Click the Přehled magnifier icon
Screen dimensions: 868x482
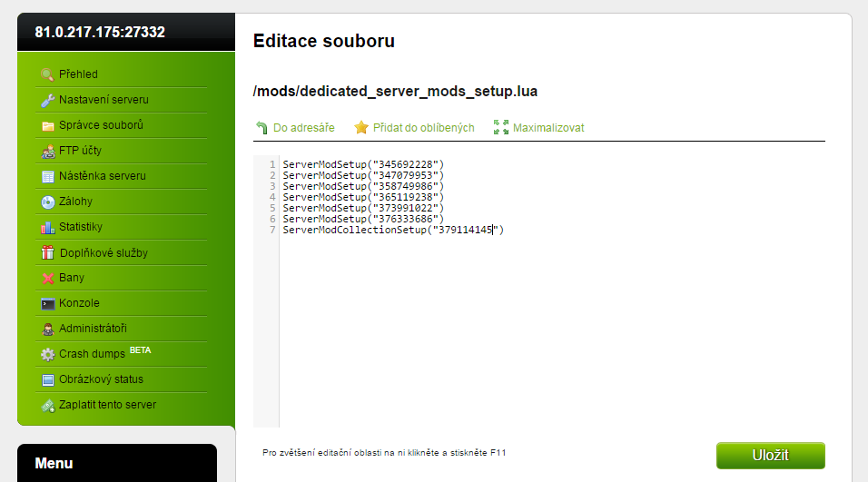click(x=47, y=74)
